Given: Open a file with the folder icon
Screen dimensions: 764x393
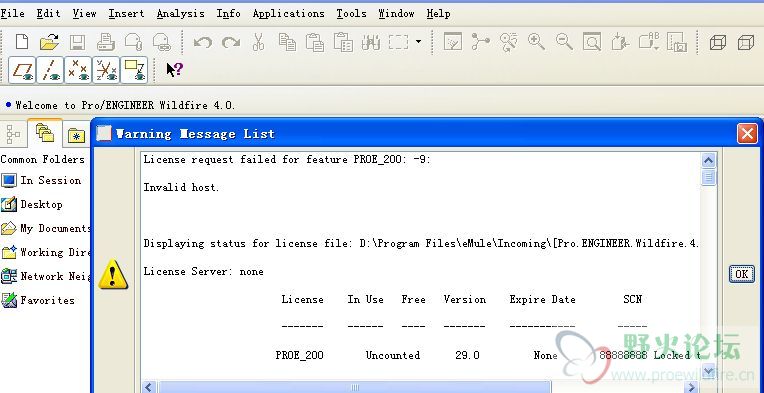Looking at the screenshot, I should (50, 42).
